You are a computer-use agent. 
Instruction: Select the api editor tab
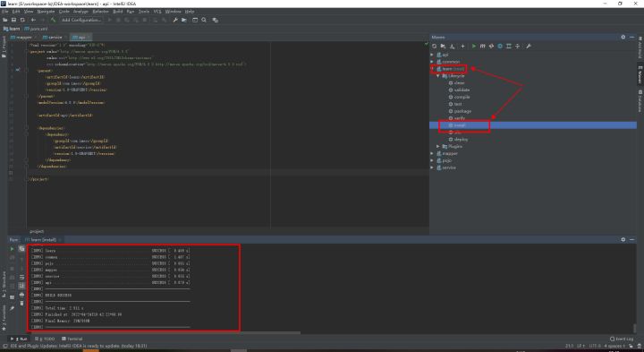80,37
